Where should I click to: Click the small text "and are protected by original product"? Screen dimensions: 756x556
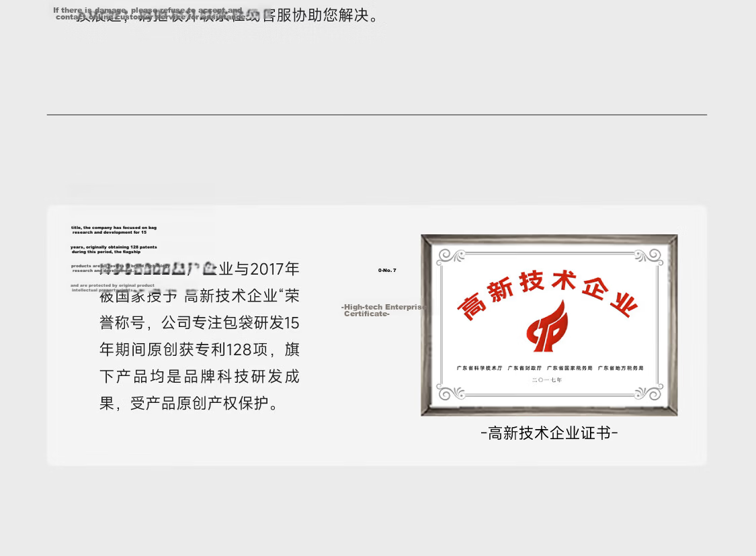pyautogui.click(x=112, y=285)
